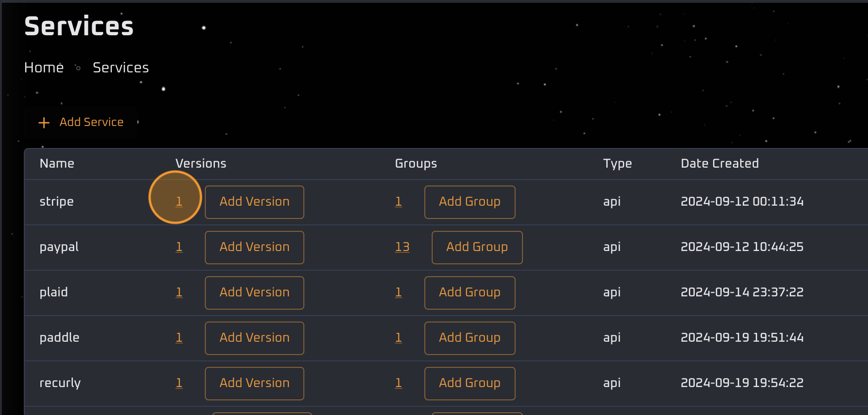Click the api type in plaid row
The image size is (868, 415).
612,292
